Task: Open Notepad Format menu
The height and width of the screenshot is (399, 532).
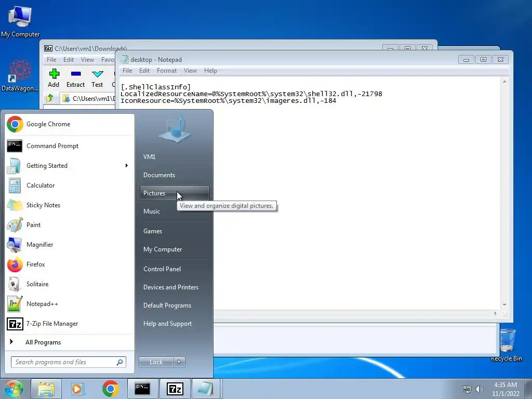Action: click(x=167, y=71)
